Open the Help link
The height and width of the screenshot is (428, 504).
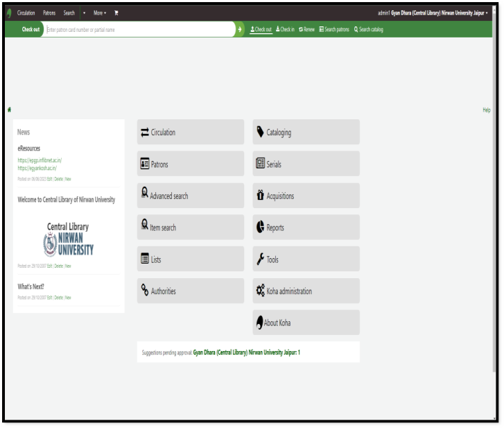[487, 110]
